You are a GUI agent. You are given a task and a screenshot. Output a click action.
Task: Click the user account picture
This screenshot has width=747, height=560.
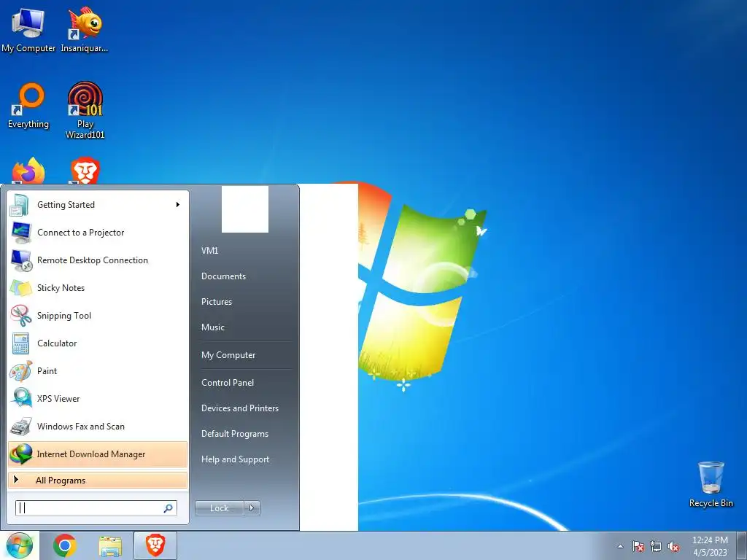pyautogui.click(x=245, y=209)
